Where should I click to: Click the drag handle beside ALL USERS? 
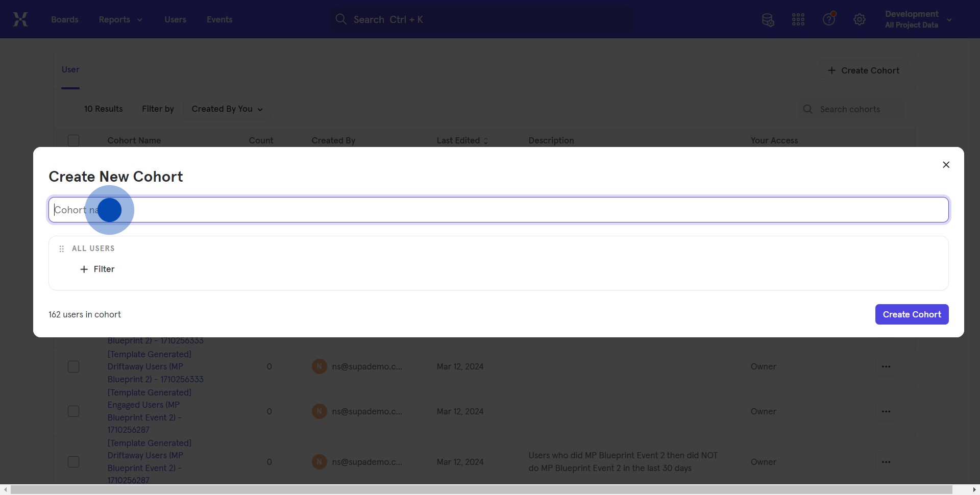tap(62, 249)
